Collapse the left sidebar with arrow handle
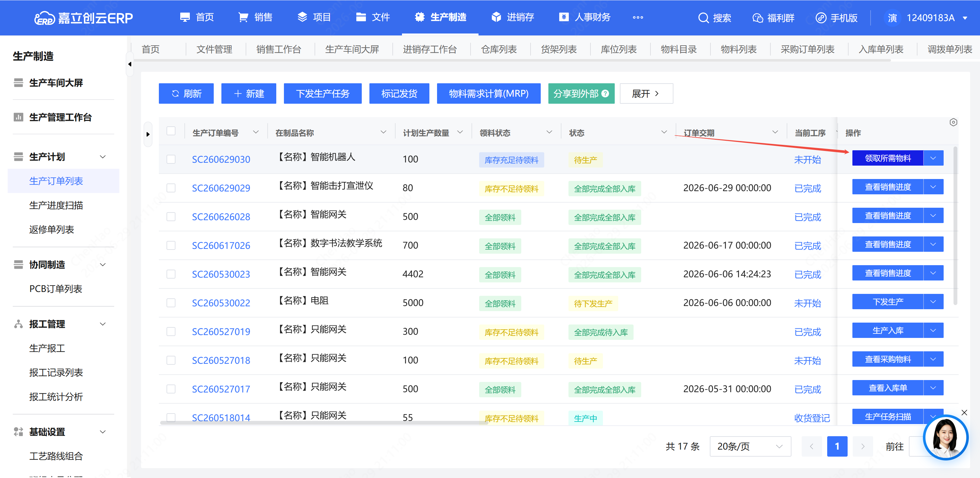980x478 pixels. 130,64
